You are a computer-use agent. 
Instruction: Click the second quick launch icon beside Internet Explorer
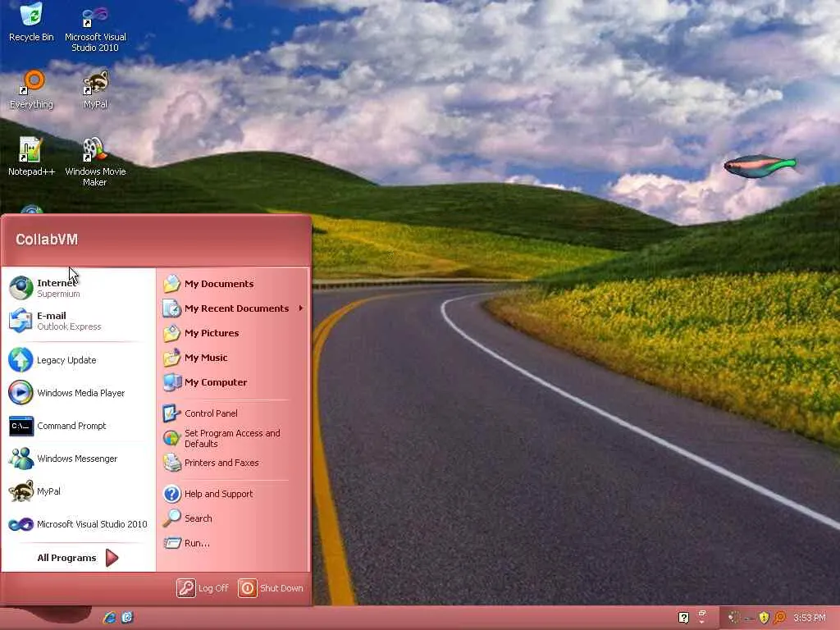pyautogui.click(x=127, y=618)
